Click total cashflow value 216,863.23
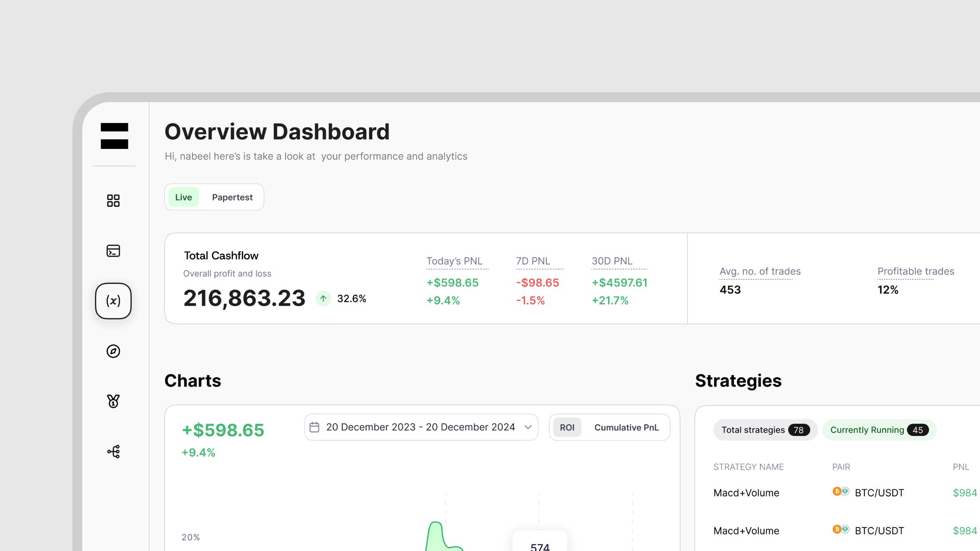 click(x=244, y=298)
